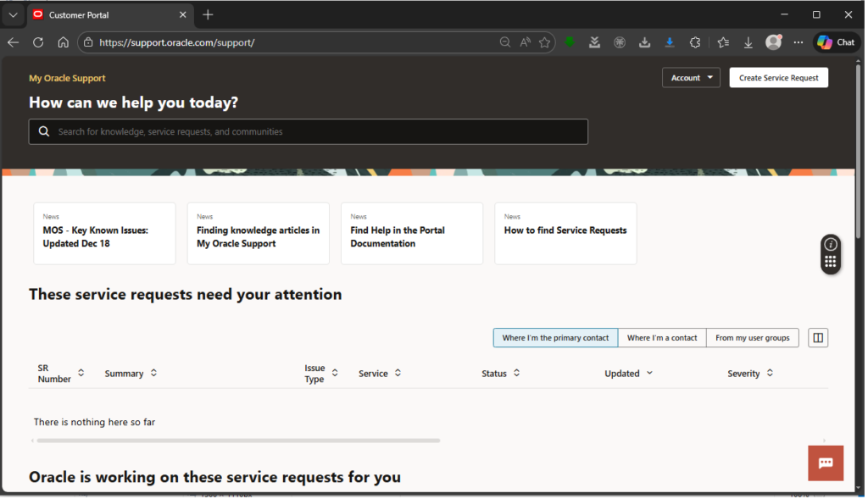Select 'Where I'm a contact' filter
The image size is (868, 499).
point(662,338)
